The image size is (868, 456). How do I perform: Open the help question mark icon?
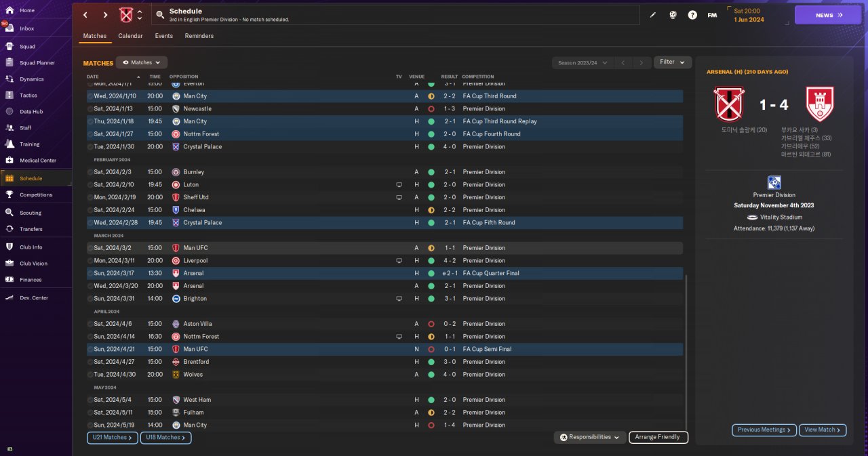click(692, 15)
